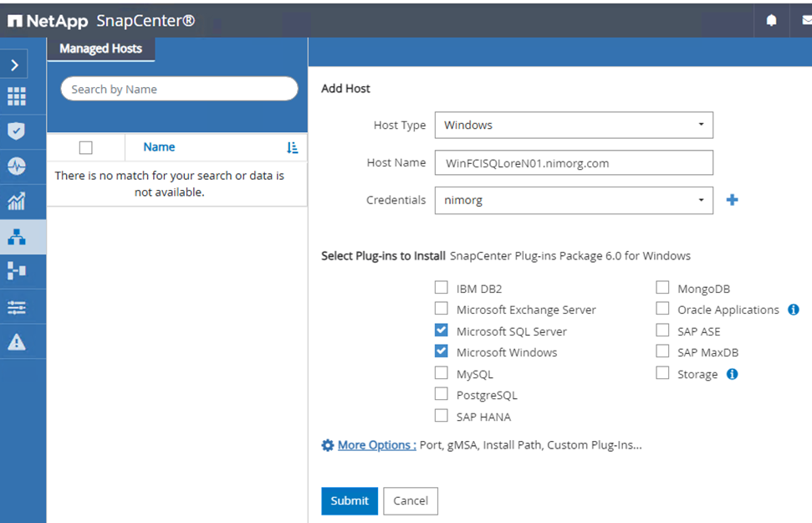Sort hosts using the Name column sort icon
Viewport: 812px width, 523px height.
tap(292, 147)
